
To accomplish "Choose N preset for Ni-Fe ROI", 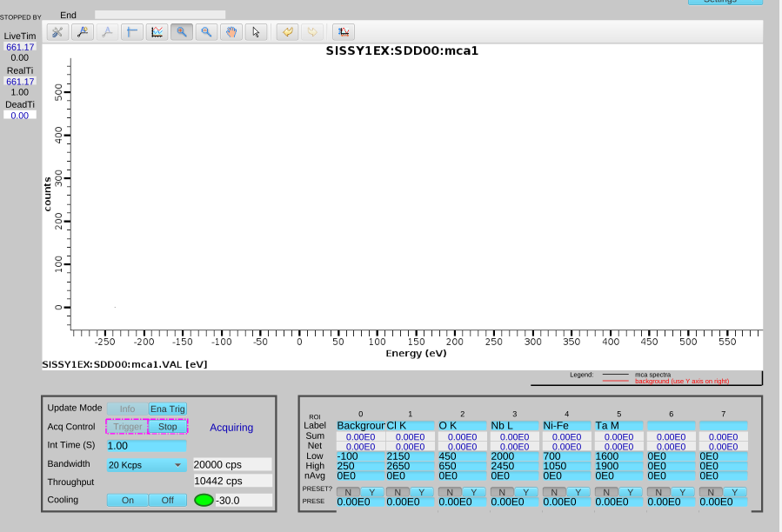I will 554,492.
